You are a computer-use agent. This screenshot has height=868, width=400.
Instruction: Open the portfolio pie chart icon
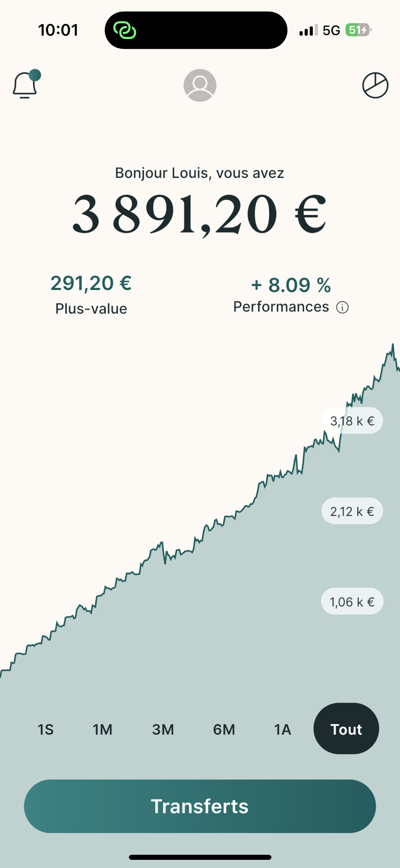375,85
